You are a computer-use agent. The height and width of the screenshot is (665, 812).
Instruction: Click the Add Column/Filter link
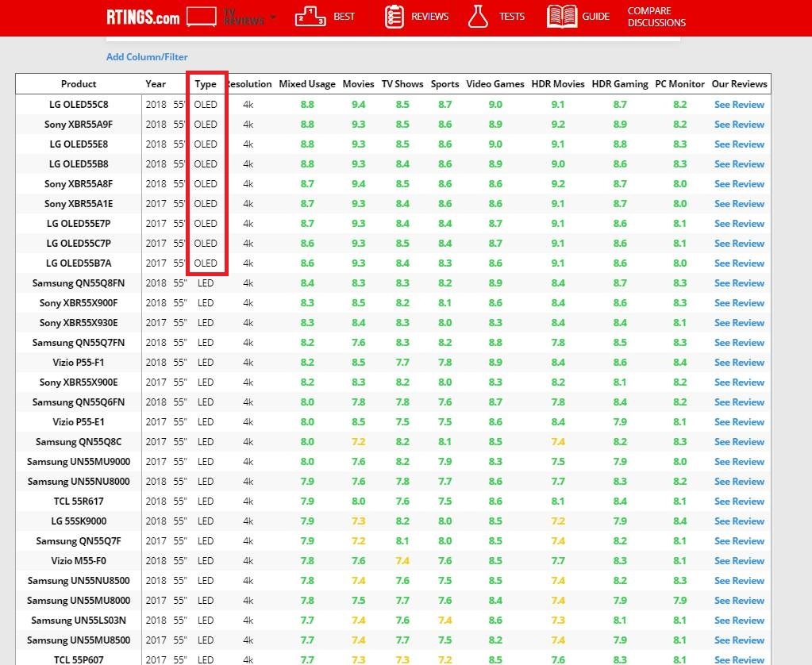[x=147, y=57]
